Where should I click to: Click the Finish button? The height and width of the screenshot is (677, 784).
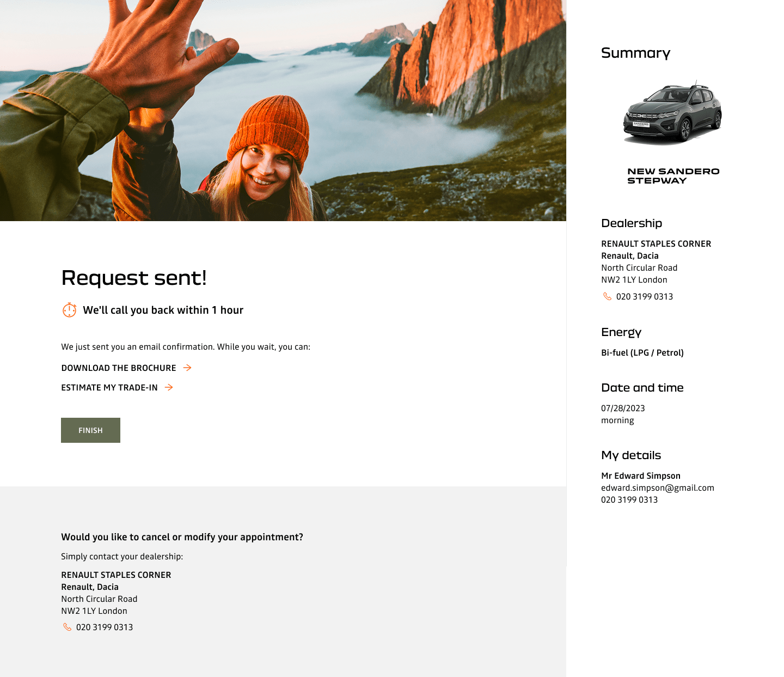pos(90,430)
